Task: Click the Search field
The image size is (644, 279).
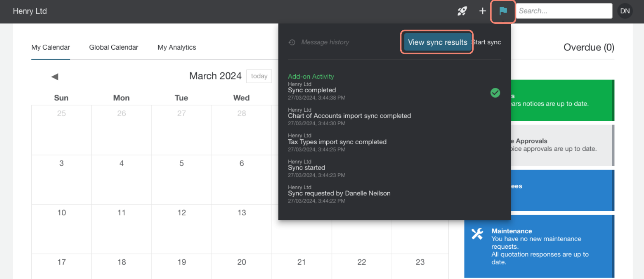Action: (564, 11)
